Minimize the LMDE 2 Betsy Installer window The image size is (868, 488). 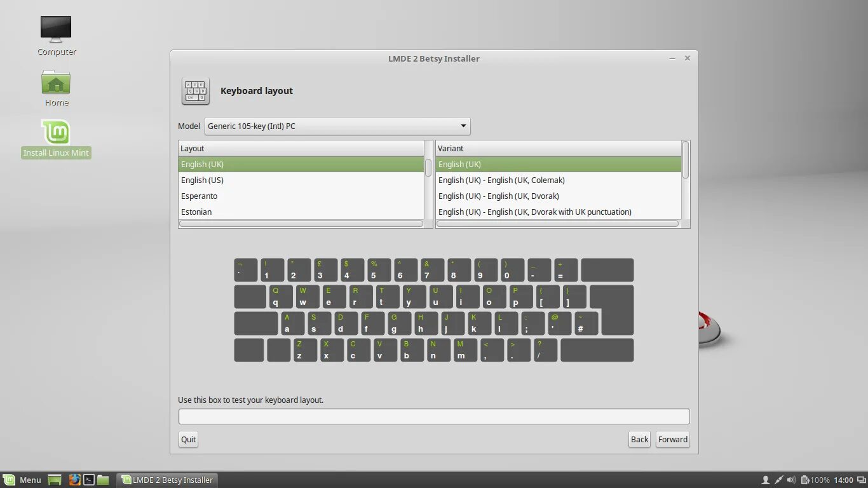tap(672, 58)
